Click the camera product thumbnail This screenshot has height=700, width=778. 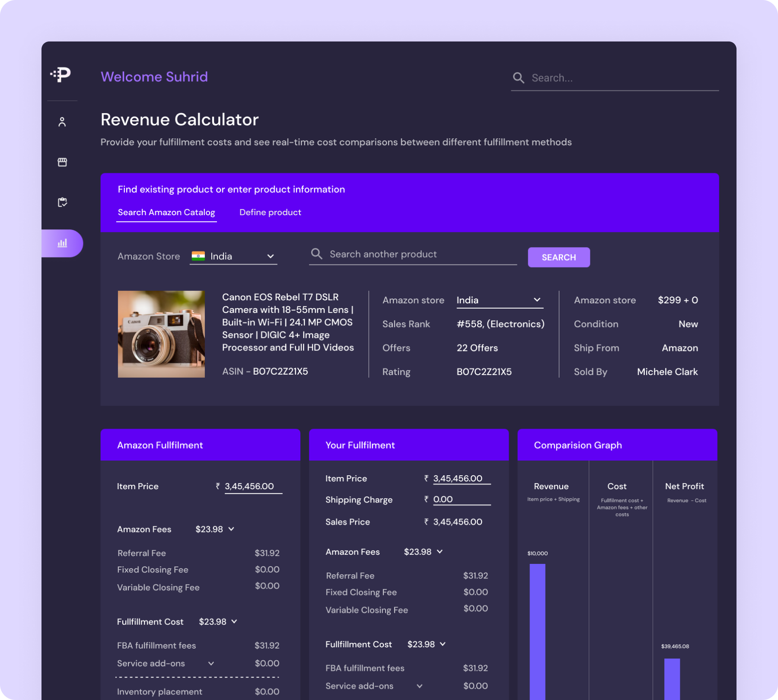coord(161,334)
